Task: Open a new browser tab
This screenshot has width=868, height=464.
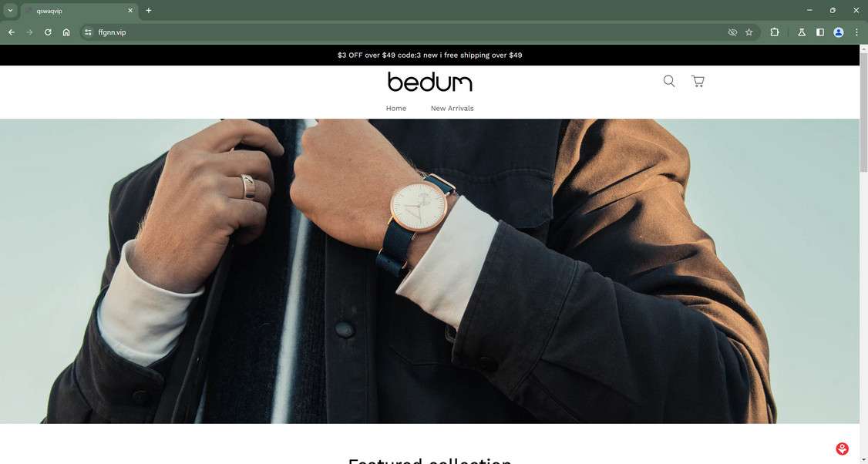Action: pos(148,11)
